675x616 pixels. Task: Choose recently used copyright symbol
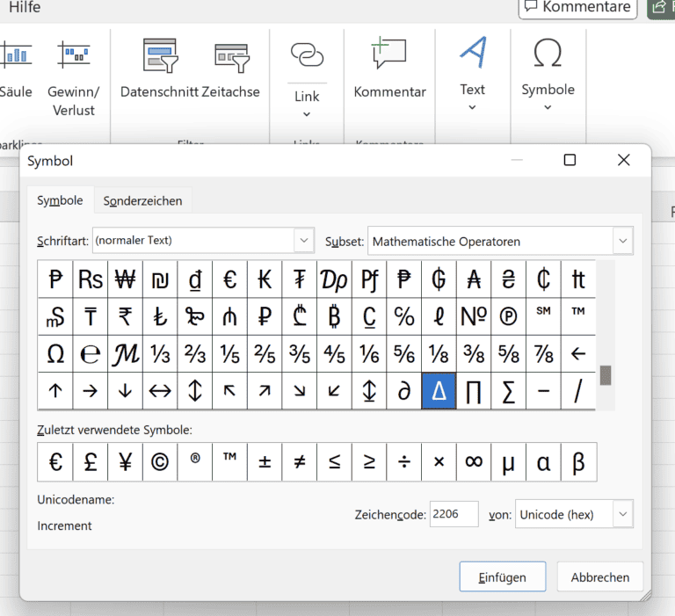pos(160,462)
